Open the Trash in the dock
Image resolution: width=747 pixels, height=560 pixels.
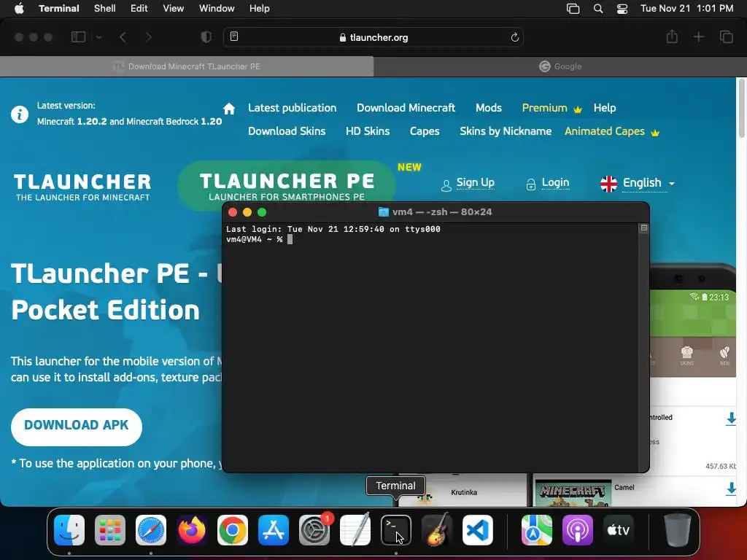coord(678,530)
